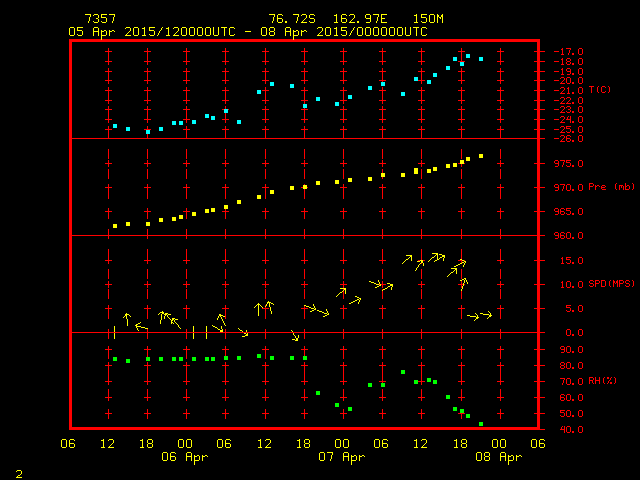Click the 06 Apr date label
The width and height of the screenshot is (640, 480).
tap(184, 457)
